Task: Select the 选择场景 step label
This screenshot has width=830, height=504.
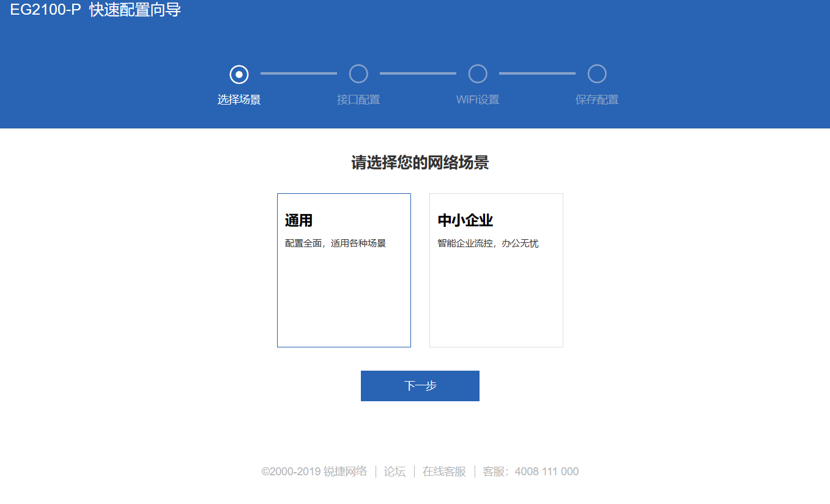Action: point(239,100)
